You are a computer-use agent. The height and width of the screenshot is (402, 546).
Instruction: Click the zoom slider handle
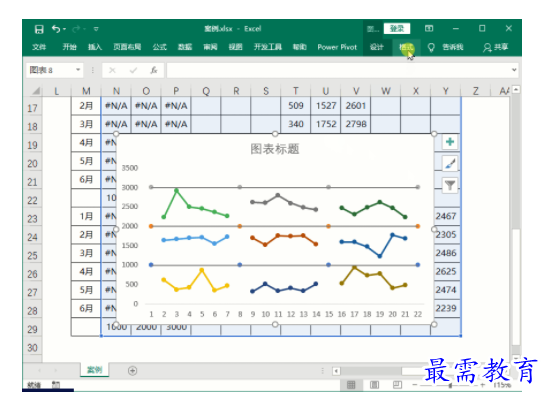point(450,385)
